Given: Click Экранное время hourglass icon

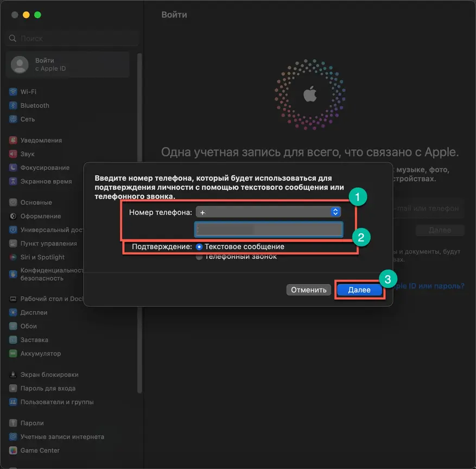Looking at the screenshot, I should click(x=13, y=181).
